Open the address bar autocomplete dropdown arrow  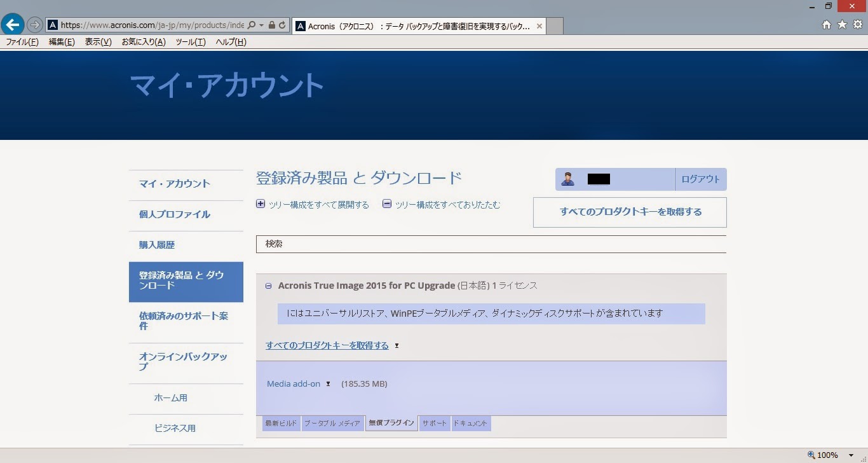pos(261,25)
